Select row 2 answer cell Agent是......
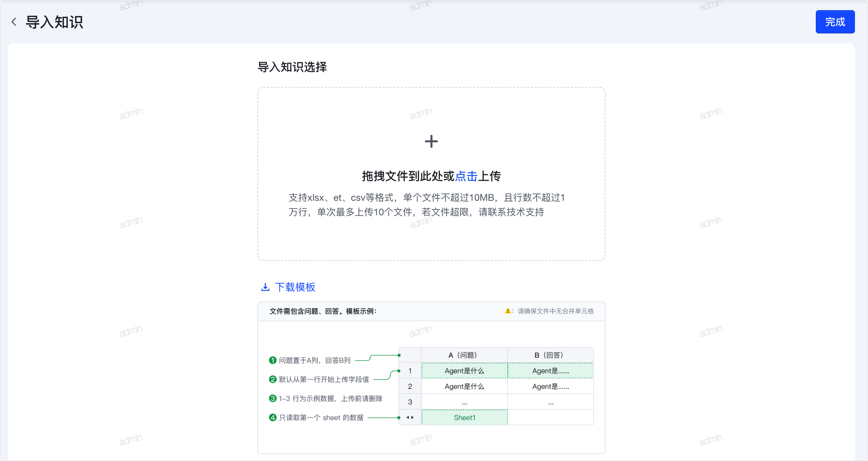This screenshot has height=461, width=868. tap(550, 386)
